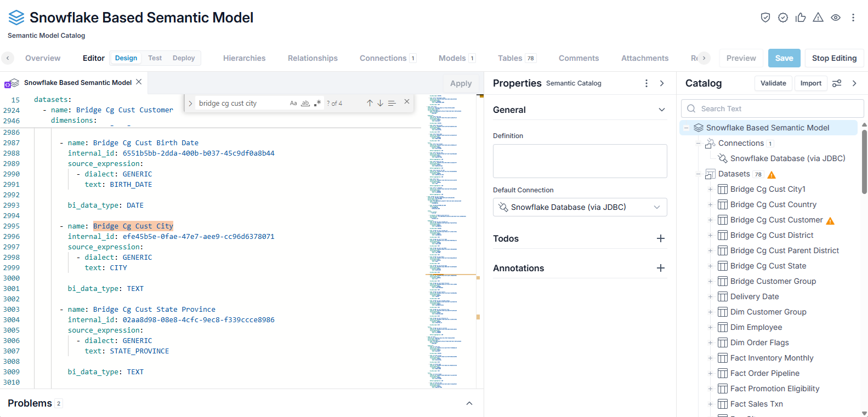The image size is (868, 417).
Task: Open the Overview tab
Action: click(43, 58)
